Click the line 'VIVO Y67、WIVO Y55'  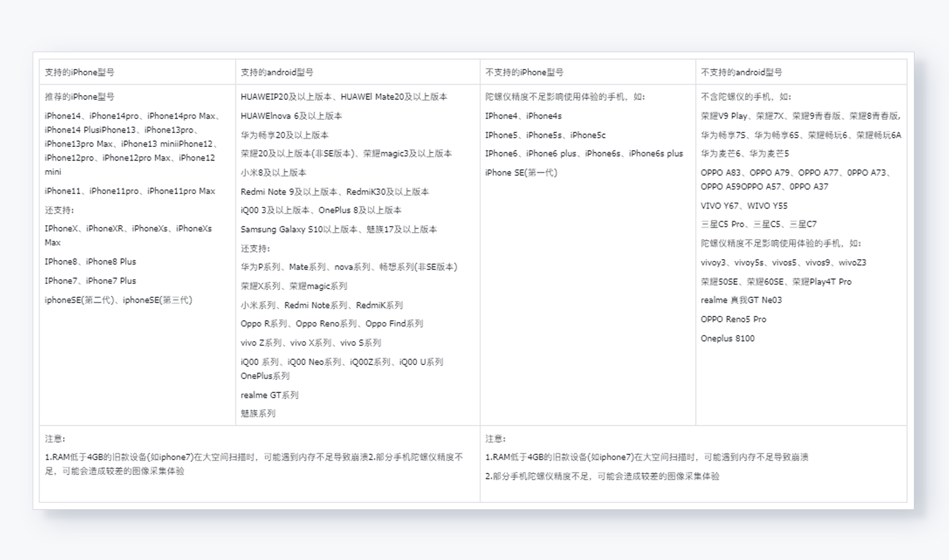click(744, 206)
